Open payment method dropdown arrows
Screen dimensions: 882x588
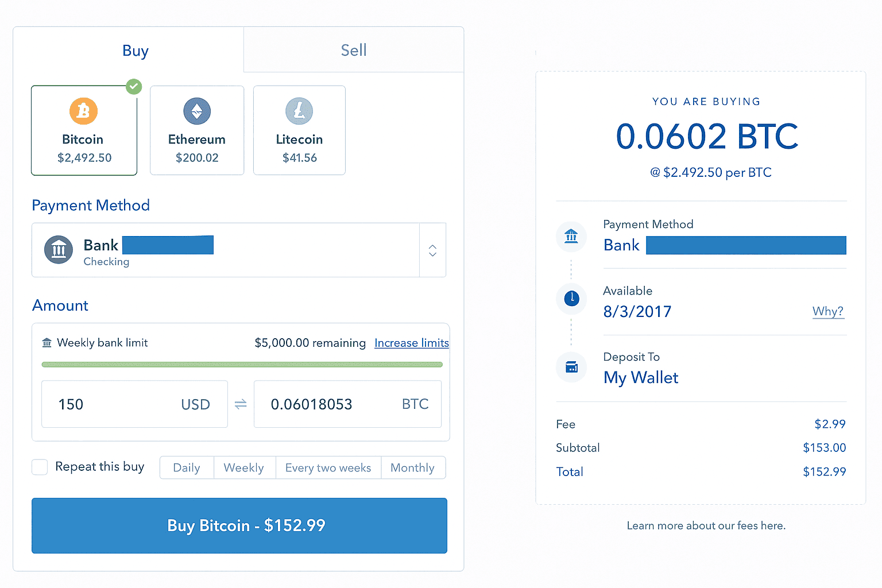pos(432,250)
